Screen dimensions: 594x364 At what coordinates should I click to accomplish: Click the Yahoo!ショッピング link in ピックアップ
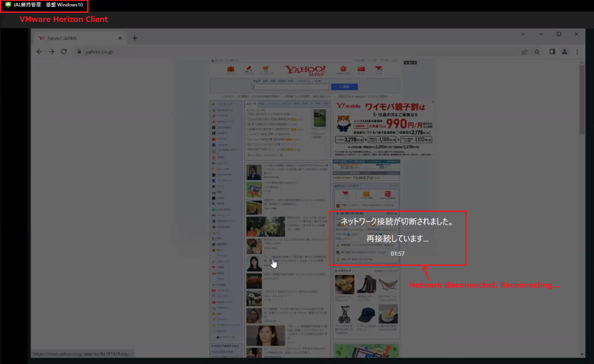coord(386,271)
